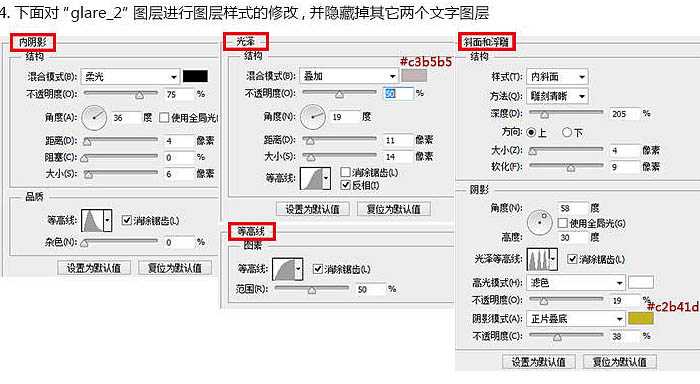700x384 pixels.
Task: Click Inner Shadow opacity field showing 75
Action: coord(179,94)
